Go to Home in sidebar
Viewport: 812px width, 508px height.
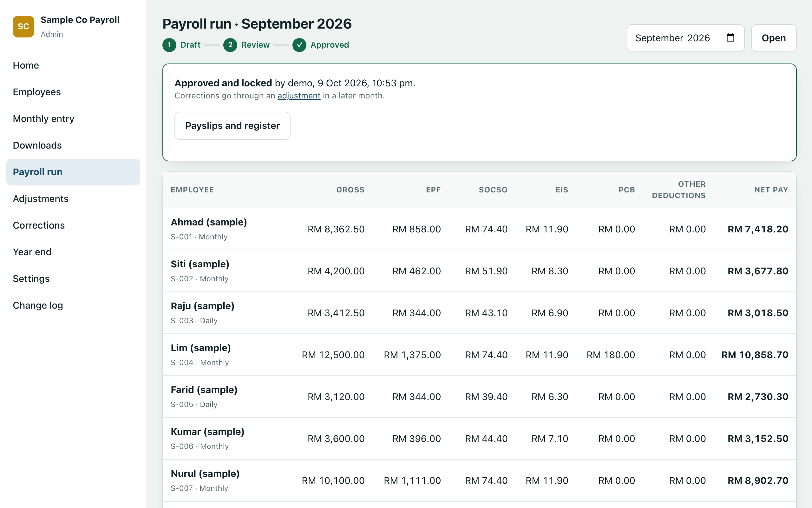tap(73, 65)
